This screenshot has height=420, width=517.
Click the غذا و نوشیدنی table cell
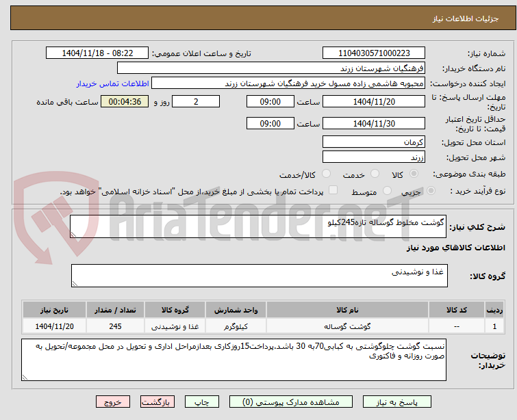tap(175, 326)
